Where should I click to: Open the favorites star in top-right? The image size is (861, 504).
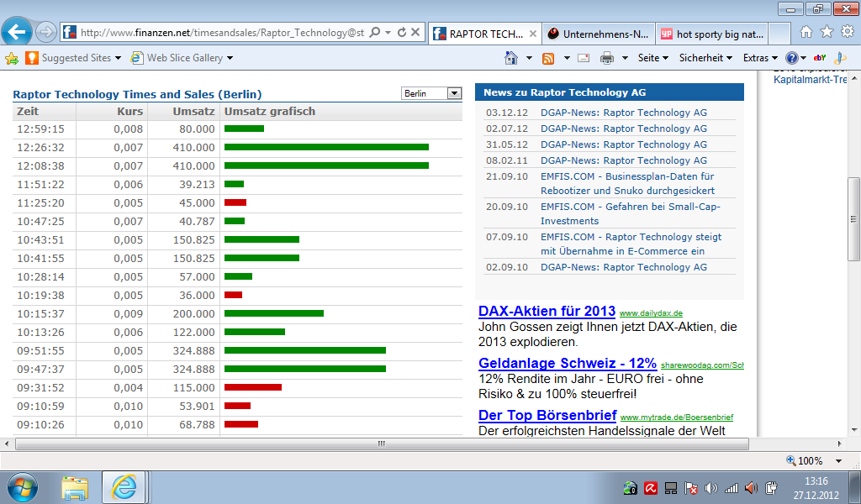click(x=827, y=32)
